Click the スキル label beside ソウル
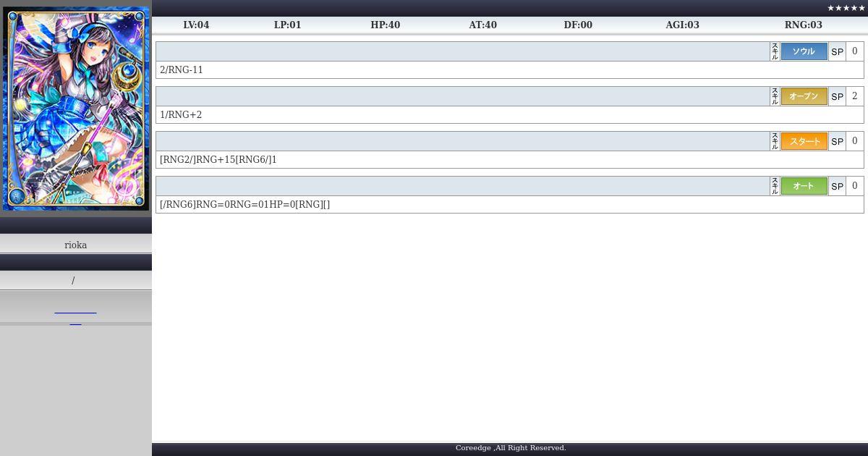Viewport: 868px width, 456px height. tap(775, 51)
